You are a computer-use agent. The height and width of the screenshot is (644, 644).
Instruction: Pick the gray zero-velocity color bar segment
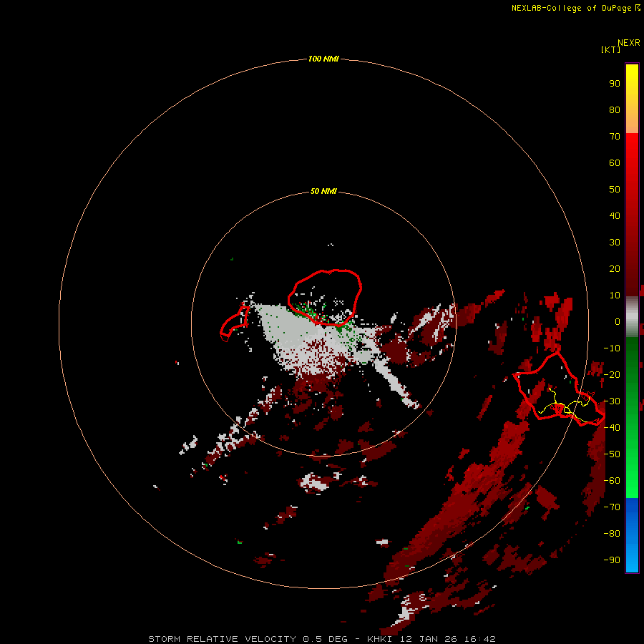click(632, 317)
